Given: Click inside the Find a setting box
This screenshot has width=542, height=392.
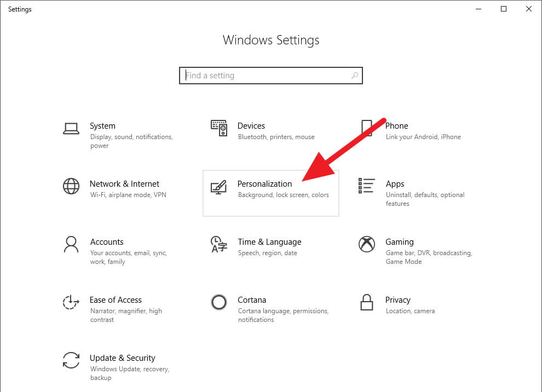Looking at the screenshot, I should click(271, 76).
